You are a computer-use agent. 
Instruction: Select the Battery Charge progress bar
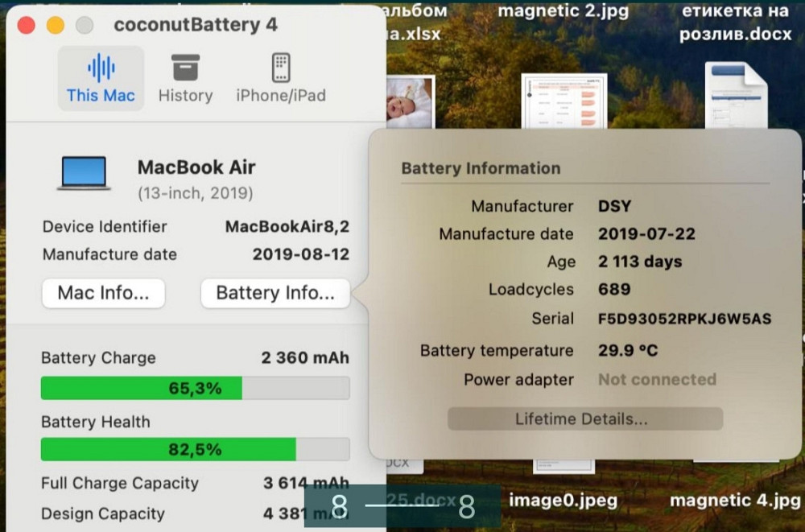(x=195, y=387)
